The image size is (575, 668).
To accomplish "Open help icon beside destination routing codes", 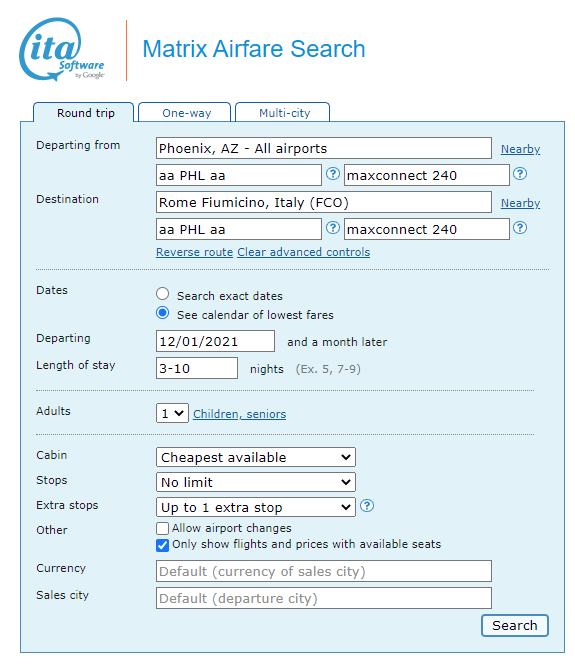I will click(x=333, y=228).
